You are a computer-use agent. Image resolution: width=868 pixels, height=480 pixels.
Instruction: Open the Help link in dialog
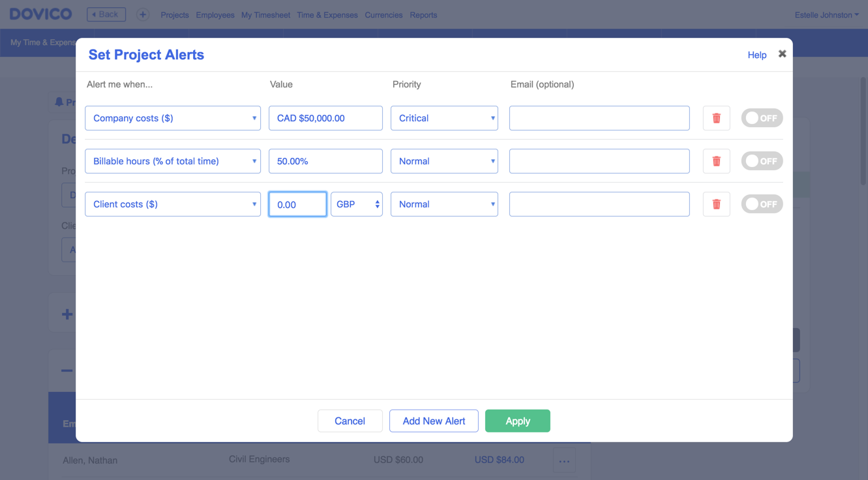[x=757, y=55]
